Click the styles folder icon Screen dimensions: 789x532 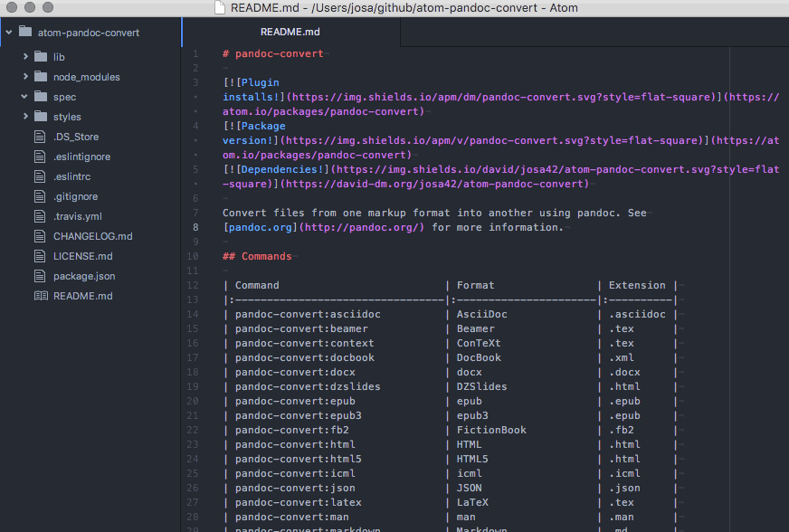pos(41,117)
